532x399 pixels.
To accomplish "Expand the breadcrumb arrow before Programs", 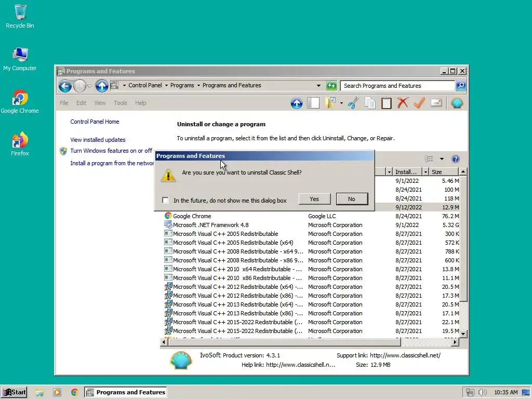I will click(167, 86).
